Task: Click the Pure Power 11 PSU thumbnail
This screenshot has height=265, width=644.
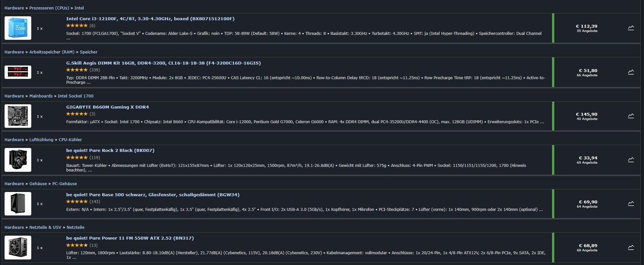Action: pos(18,247)
